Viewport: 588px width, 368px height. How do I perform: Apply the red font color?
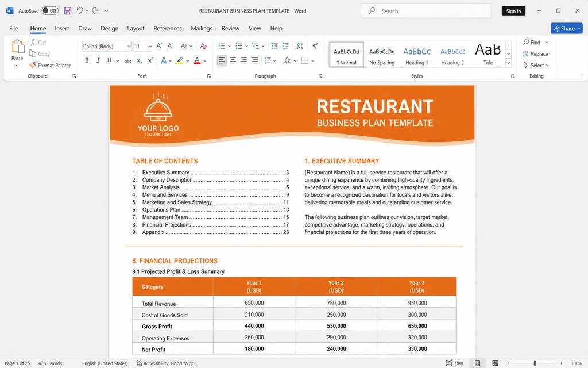(x=198, y=60)
